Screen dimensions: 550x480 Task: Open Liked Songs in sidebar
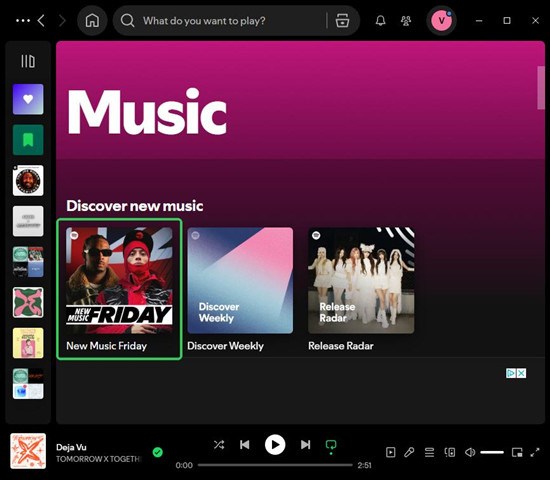pyautogui.click(x=28, y=99)
